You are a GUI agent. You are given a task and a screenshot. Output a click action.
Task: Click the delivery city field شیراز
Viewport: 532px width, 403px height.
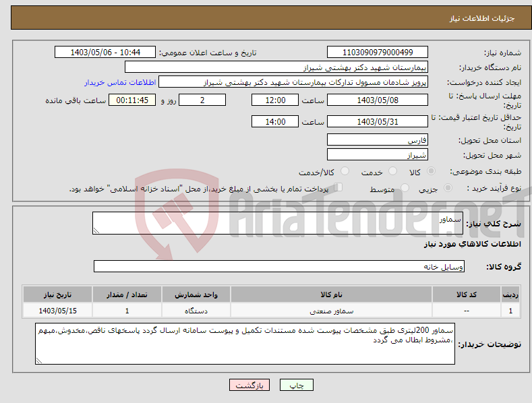(378, 154)
